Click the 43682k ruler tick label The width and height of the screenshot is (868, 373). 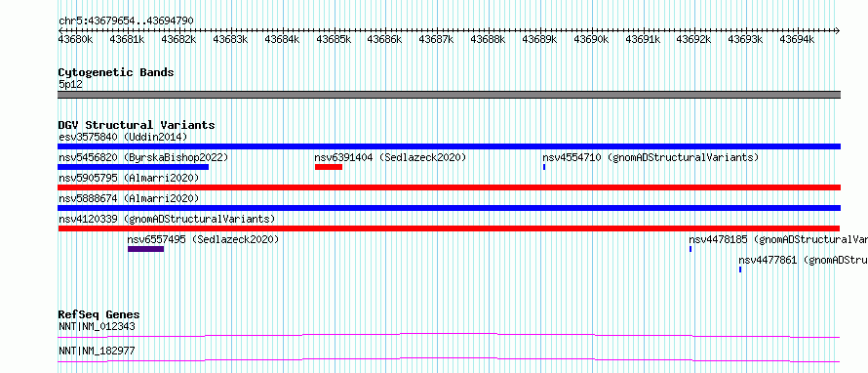[x=178, y=39]
